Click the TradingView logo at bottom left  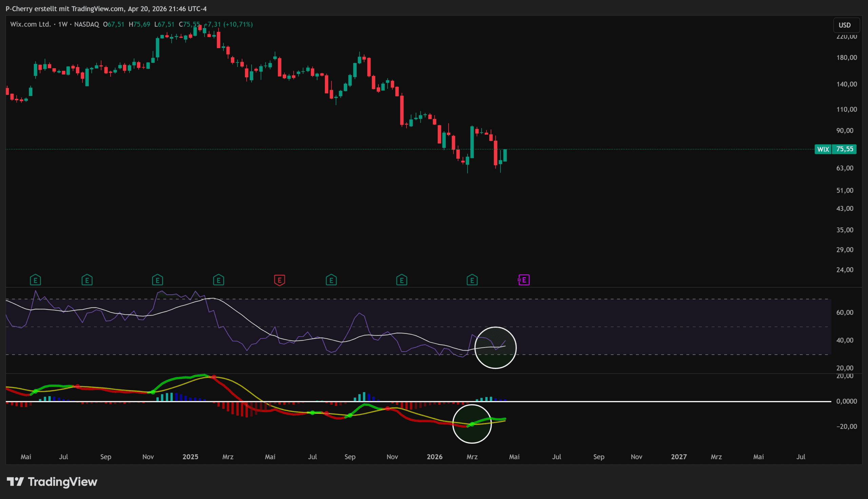click(52, 482)
